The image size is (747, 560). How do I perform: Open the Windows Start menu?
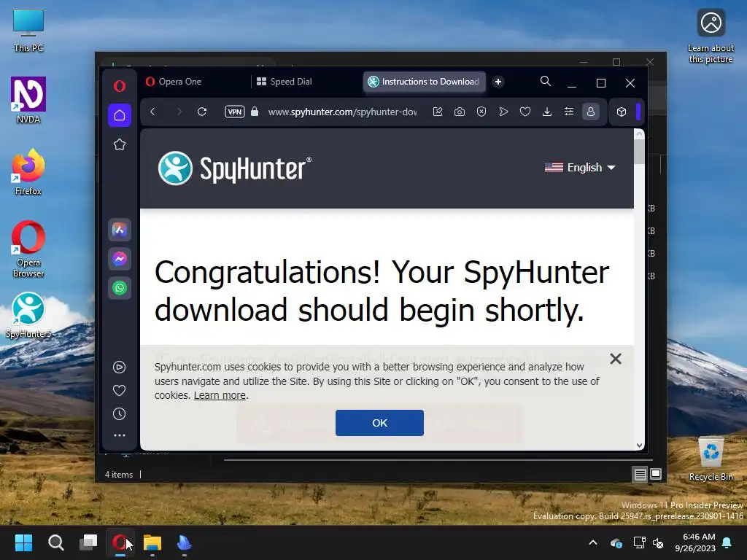tap(23, 542)
